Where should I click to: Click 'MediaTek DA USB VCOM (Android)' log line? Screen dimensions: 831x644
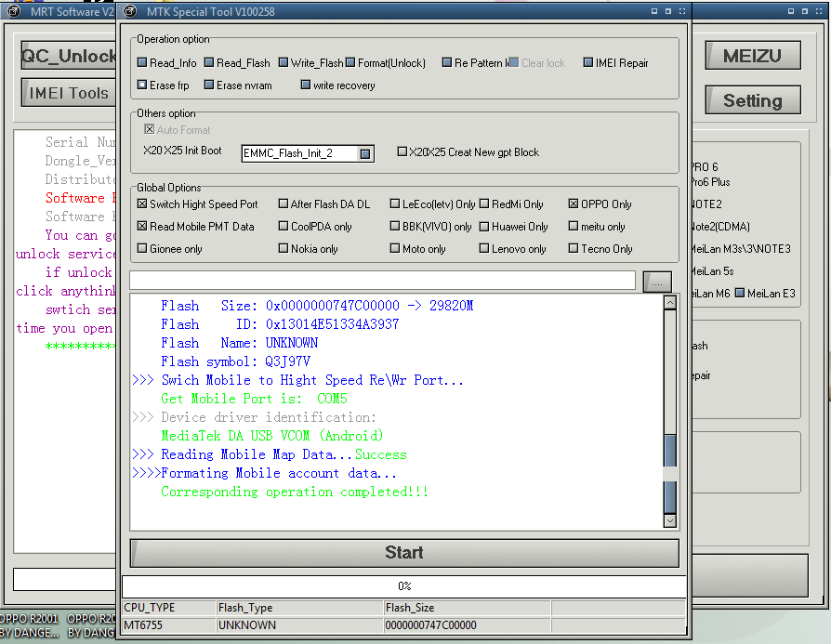(271, 436)
